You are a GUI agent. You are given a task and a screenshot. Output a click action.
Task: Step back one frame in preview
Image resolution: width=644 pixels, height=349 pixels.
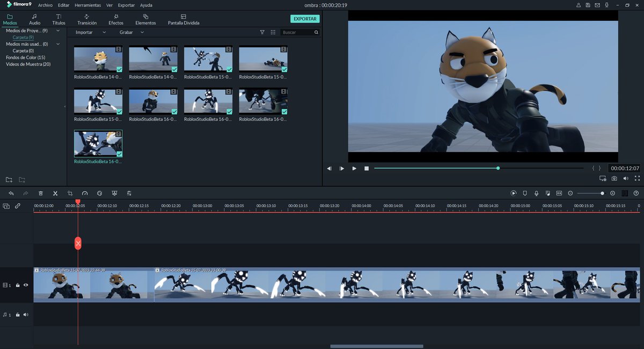click(330, 168)
